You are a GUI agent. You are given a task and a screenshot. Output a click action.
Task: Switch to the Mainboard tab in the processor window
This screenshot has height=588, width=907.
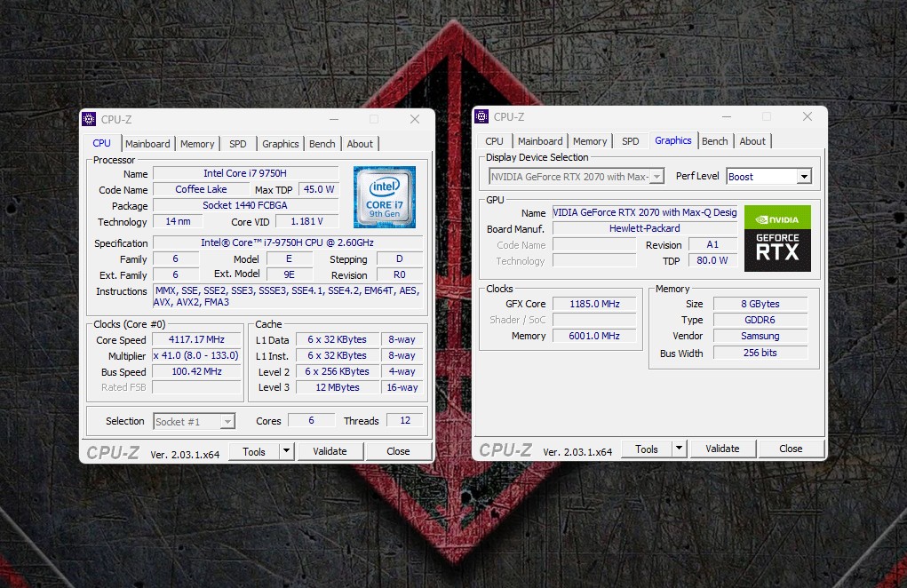(x=147, y=144)
